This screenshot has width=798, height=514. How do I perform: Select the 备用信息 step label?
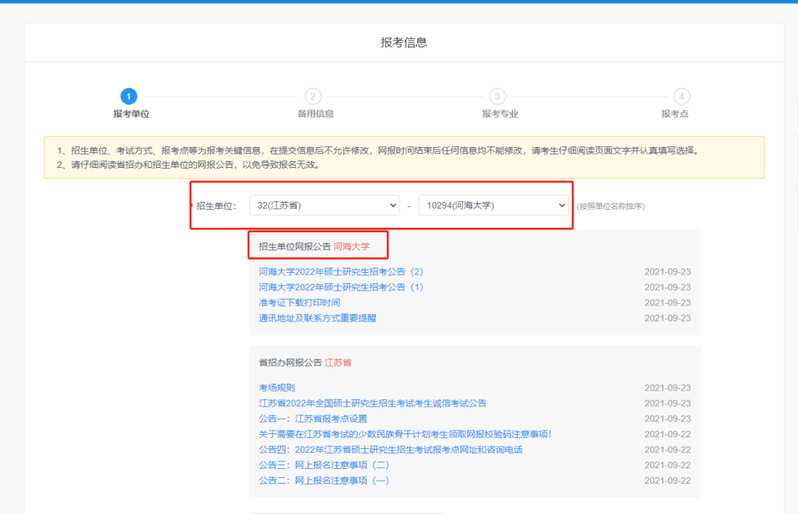click(316, 114)
